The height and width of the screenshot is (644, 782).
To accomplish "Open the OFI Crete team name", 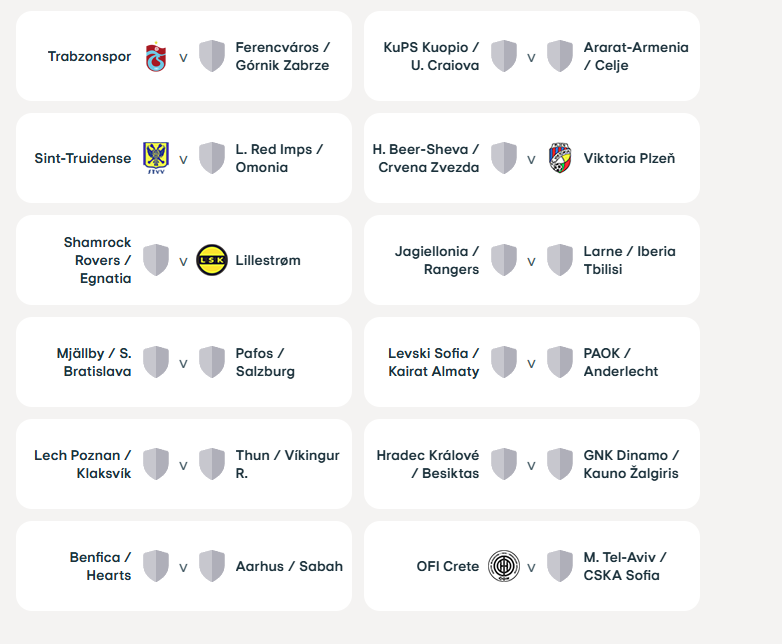I will click(x=447, y=566).
